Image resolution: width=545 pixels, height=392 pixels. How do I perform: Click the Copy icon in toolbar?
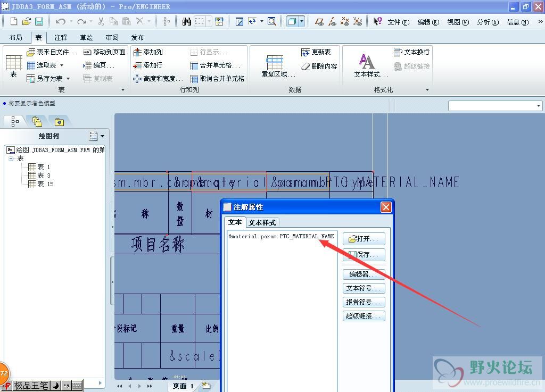point(113,21)
